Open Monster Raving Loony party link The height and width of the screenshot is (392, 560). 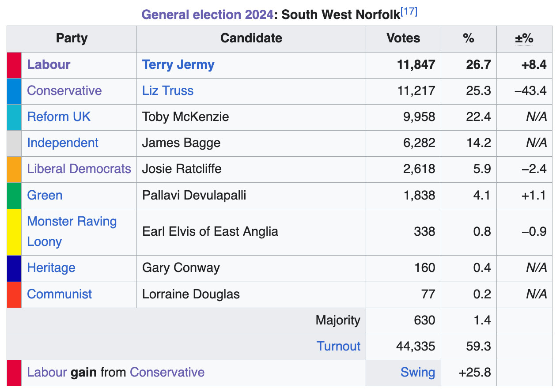coord(72,222)
